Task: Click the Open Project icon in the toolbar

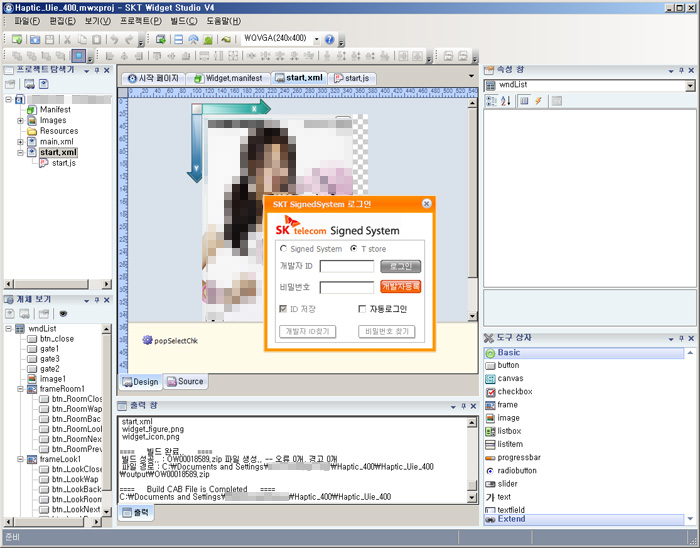Action: click(35, 39)
